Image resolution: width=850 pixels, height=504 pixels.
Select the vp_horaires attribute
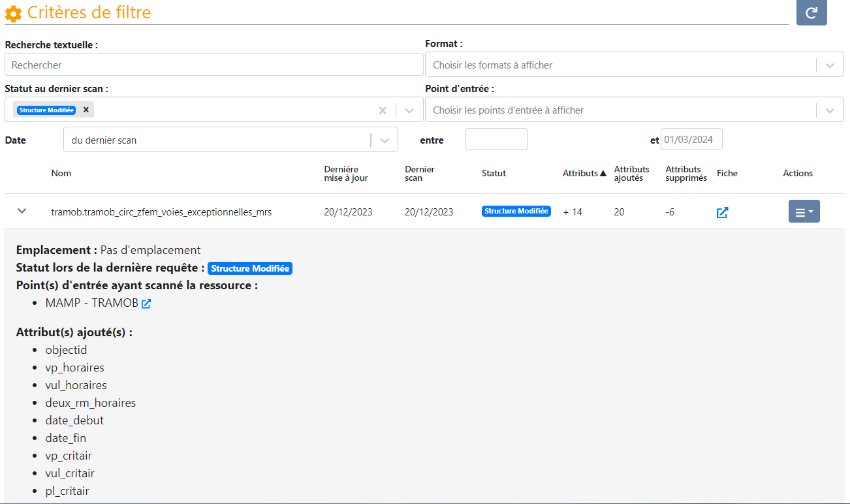click(74, 368)
